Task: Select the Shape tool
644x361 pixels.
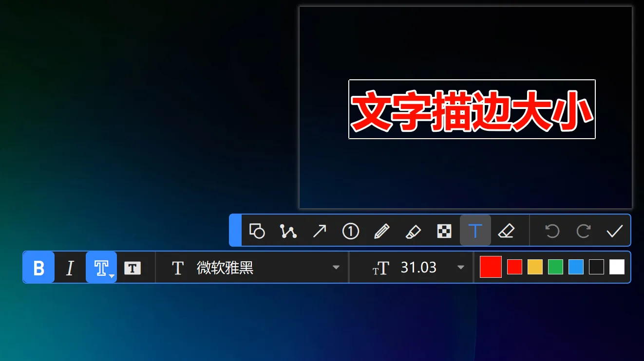Action: point(258,231)
